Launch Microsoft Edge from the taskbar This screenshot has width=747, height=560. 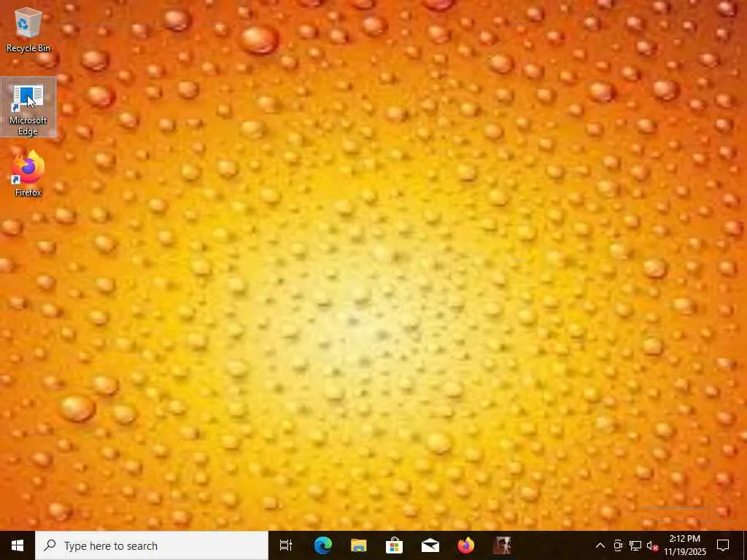322,545
